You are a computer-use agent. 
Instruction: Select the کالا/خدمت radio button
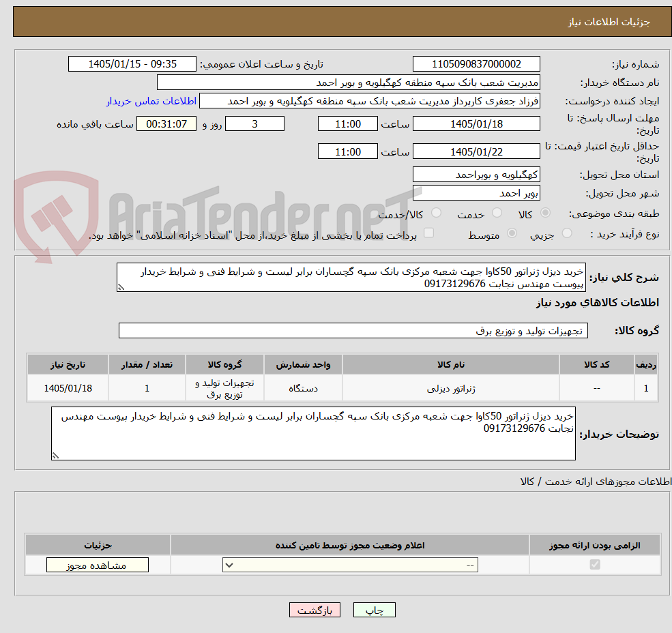[x=436, y=213]
